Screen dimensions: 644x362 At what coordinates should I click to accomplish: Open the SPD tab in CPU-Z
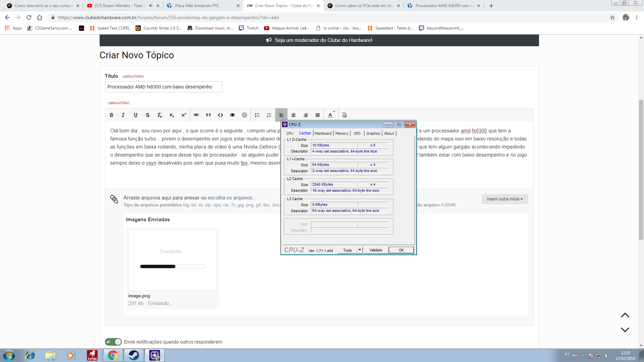click(357, 133)
